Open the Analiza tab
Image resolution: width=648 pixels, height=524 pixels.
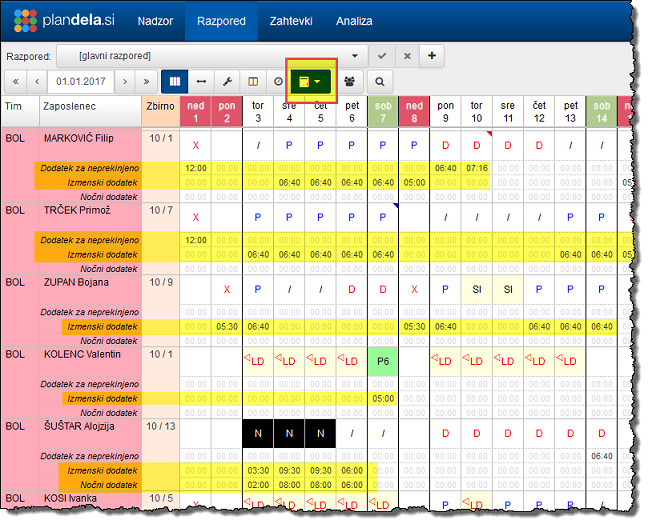(x=355, y=20)
